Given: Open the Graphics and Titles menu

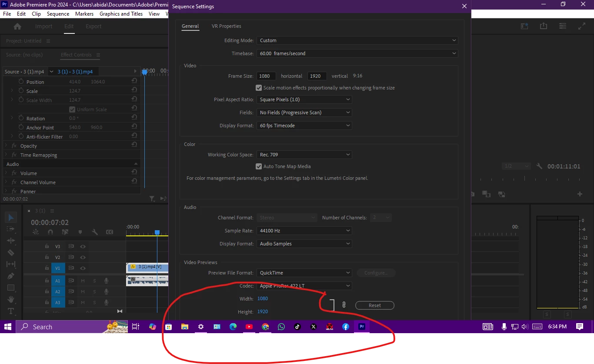Looking at the screenshot, I should pyautogui.click(x=121, y=14).
